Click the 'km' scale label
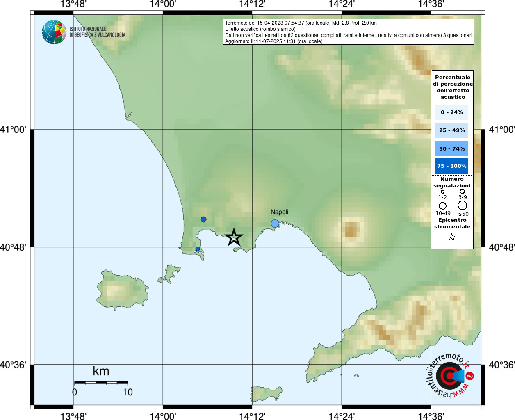This screenshot has width=515, height=420. [101, 371]
